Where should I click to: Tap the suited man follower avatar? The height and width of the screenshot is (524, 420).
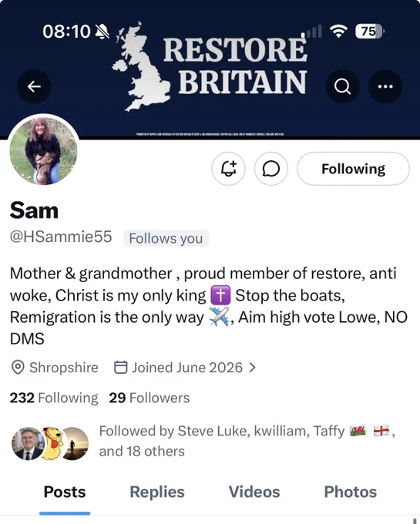pos(28,443)
